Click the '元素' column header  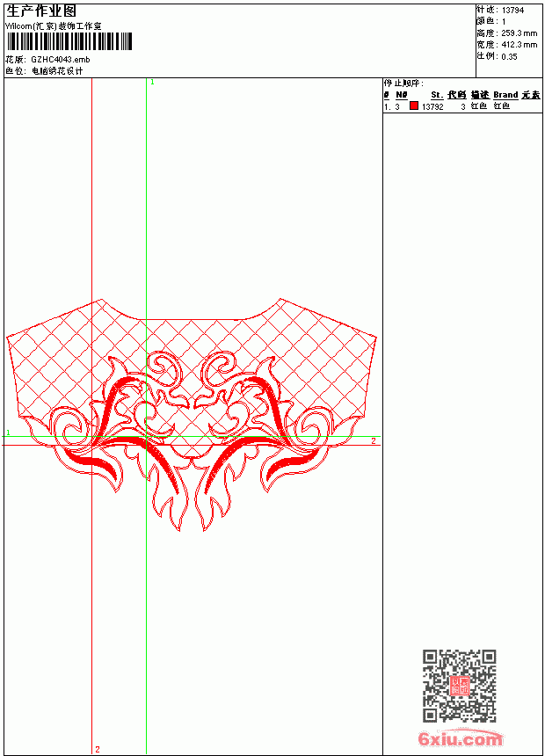pos(531,95)
